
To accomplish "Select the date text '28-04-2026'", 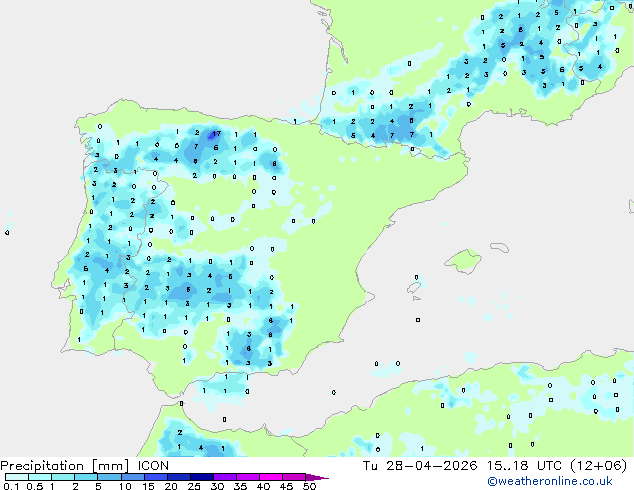I will pyautogui.click(x=431, y=466).
